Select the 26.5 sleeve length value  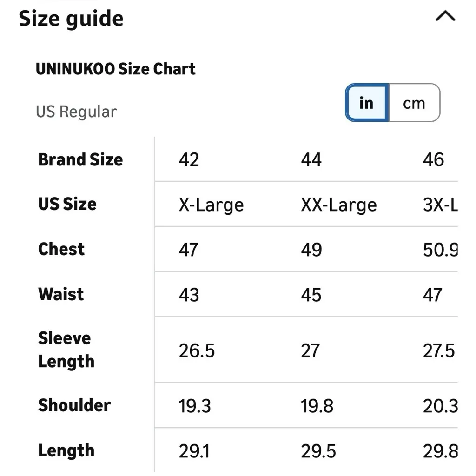(x=196, y=351)
